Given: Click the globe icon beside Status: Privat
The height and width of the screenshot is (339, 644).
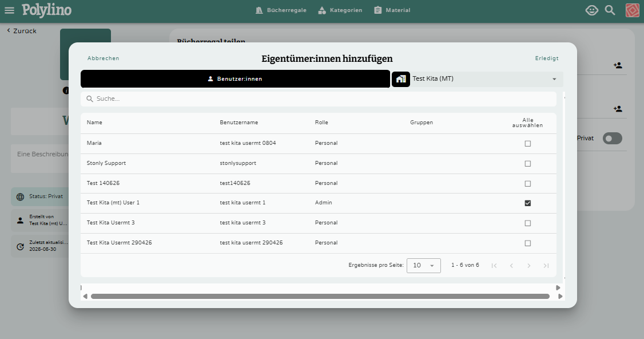Looking at the screenshot, I should tap(20, 196).
